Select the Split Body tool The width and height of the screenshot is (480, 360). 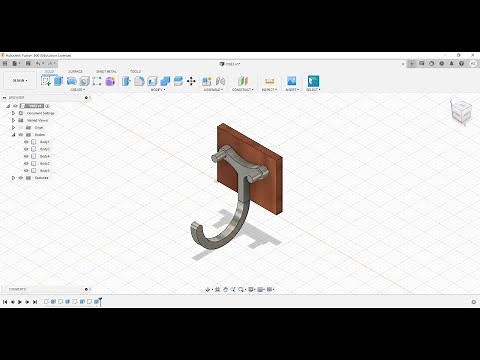click(178, 81)
